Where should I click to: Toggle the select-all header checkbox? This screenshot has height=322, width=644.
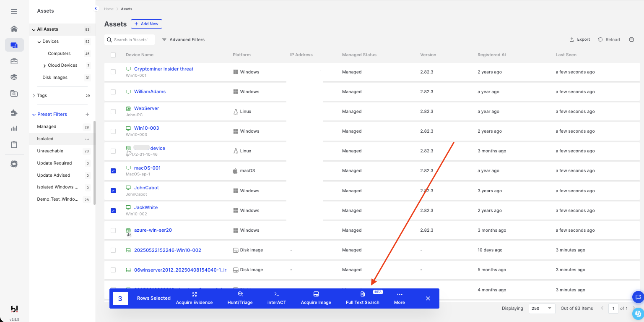pyautogui.click(x=113, y=55)
